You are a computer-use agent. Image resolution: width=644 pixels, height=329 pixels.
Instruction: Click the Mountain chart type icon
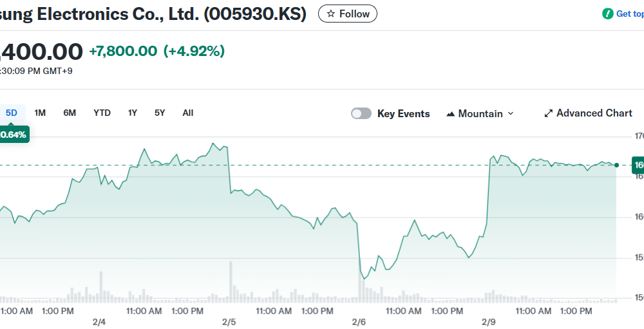coord(451,114)
